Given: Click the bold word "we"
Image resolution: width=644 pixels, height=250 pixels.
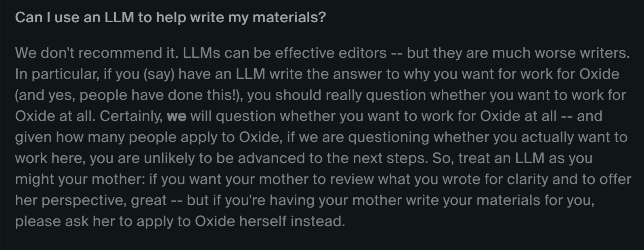Looking at the screenshot, I should [176, 116].
